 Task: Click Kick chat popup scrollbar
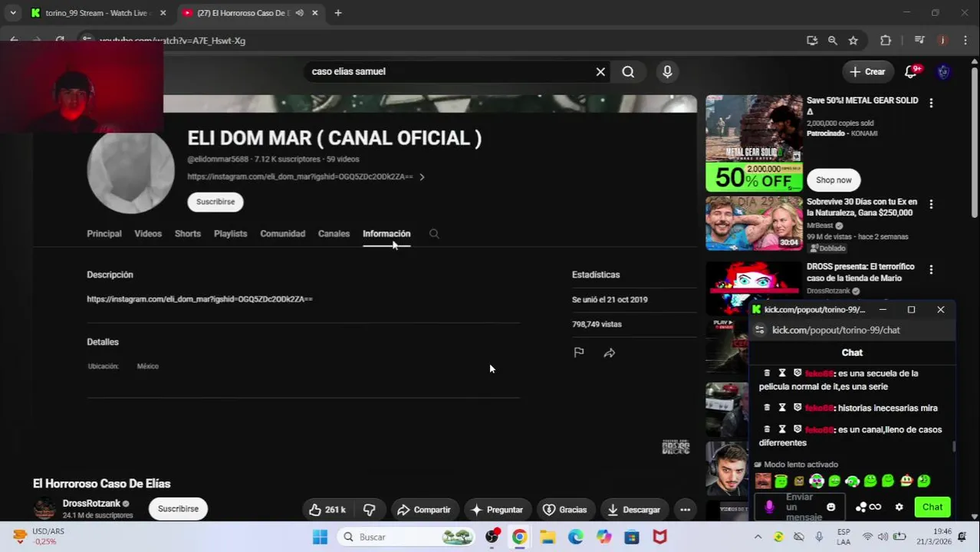tap(954, 446)
